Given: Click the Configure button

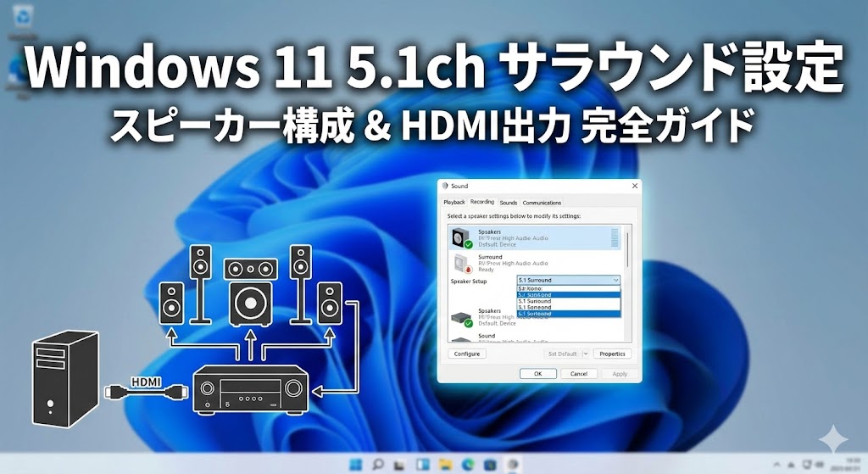Looking at the screenshot, I should tap(467, 354).
